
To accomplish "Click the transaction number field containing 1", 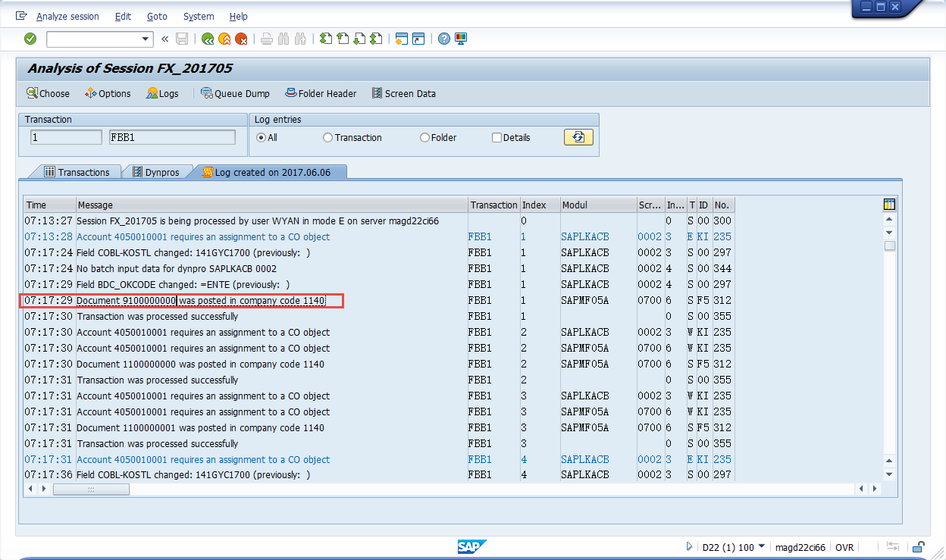I will tap(66, 137).
